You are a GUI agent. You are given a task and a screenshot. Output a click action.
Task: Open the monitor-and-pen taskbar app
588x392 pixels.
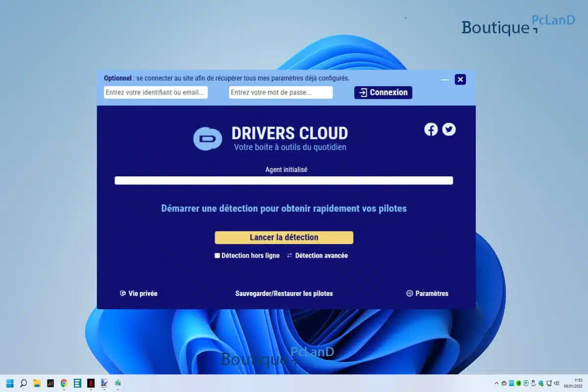click(104, 383)
